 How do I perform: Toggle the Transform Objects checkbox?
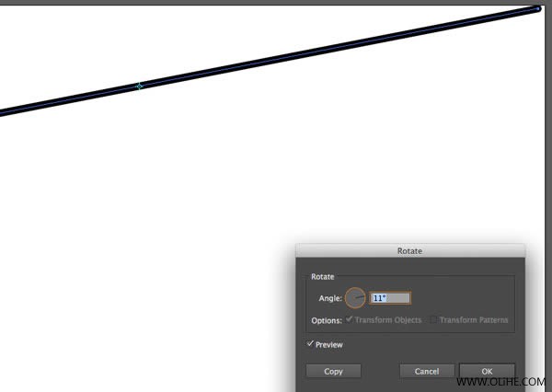[349, 319]
